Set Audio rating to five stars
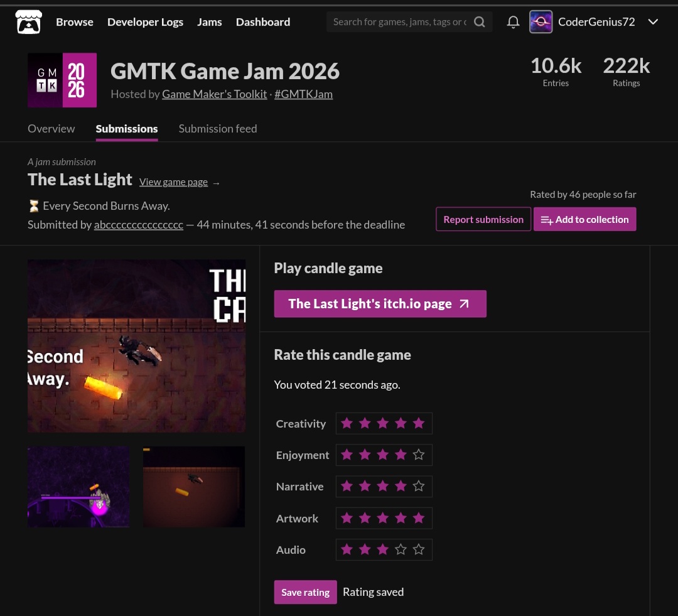The image size is (678, 616). [419, 549]
